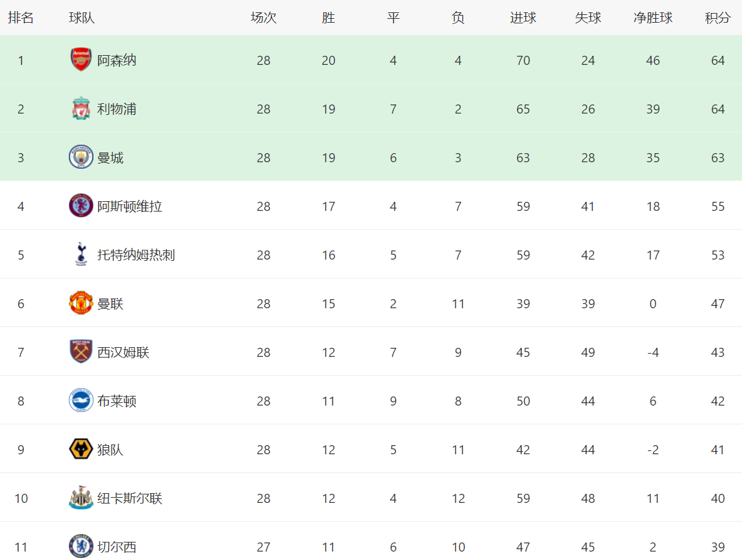Select the 场次 column header
The image size is (742, 560).
264,18
